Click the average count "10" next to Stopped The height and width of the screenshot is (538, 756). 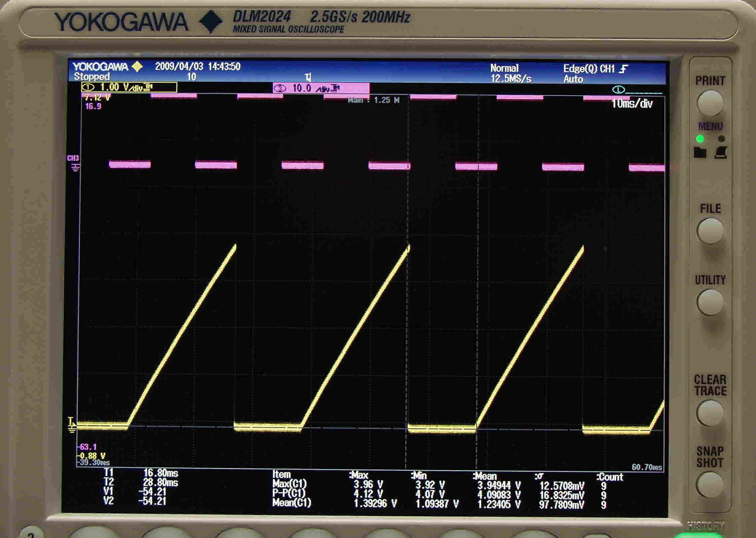coord(192,77)
